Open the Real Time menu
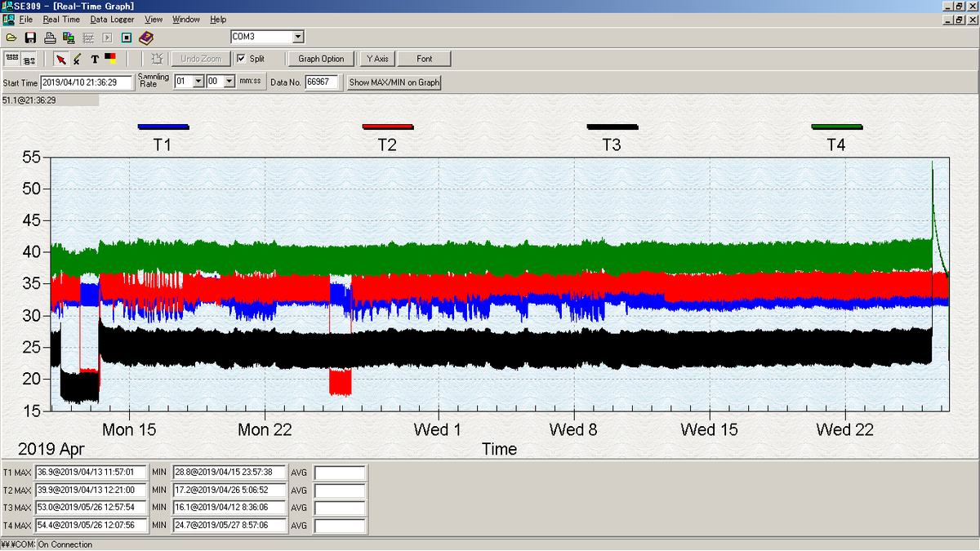Viewport: 980px width, 551px height. 61,19
